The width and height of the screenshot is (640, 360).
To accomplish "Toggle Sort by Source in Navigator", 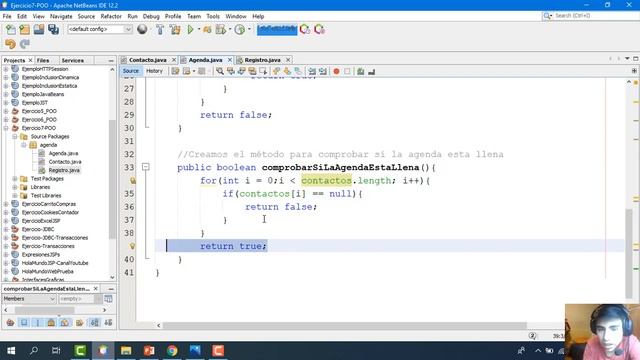I will [108, 323].
